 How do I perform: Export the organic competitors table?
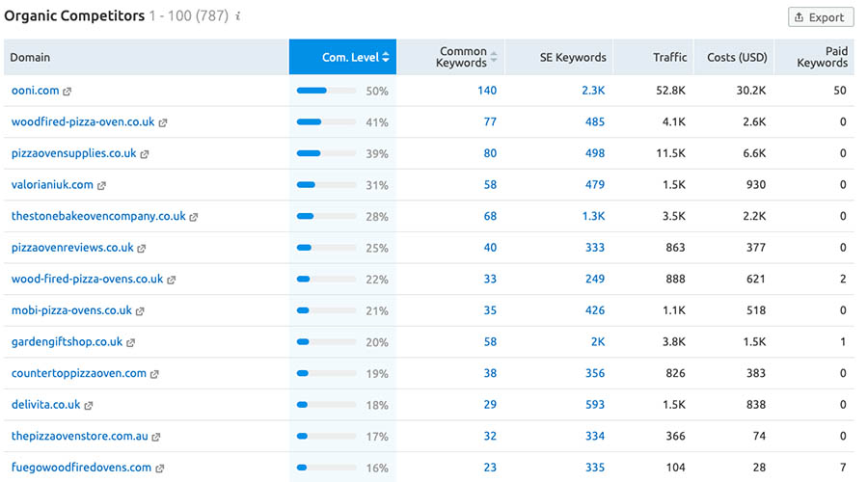[x=821, y=17]
